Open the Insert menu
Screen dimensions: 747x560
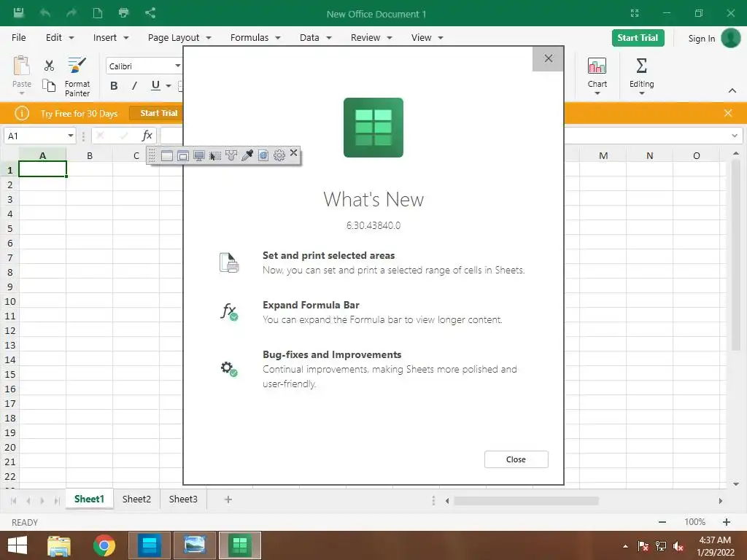(111, 38)
